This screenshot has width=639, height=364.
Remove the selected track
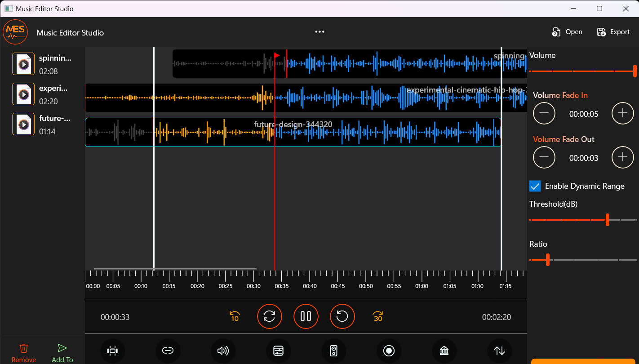pos(23,351)
